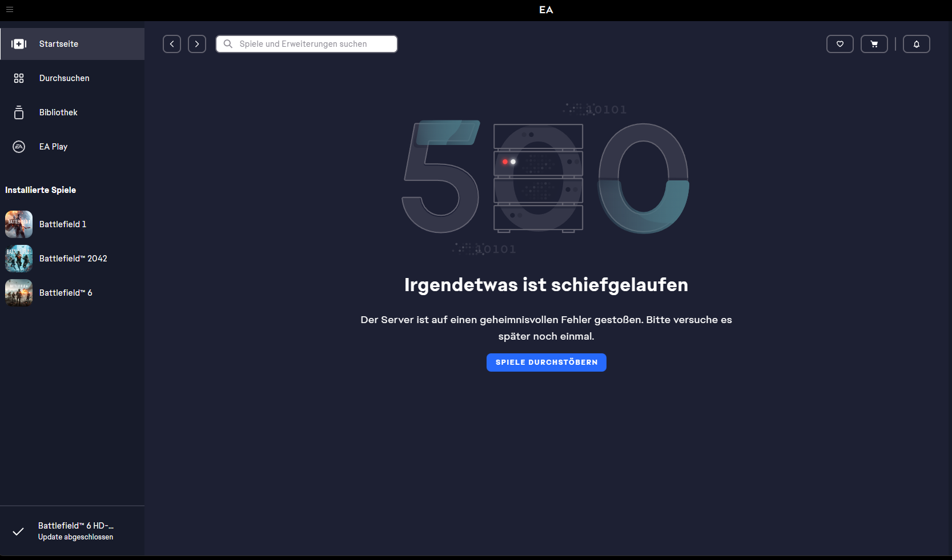The image size is (952, 560).
Task: Click the Battlefield 2042 thumbnail
Action: click(x=19, y=259)
